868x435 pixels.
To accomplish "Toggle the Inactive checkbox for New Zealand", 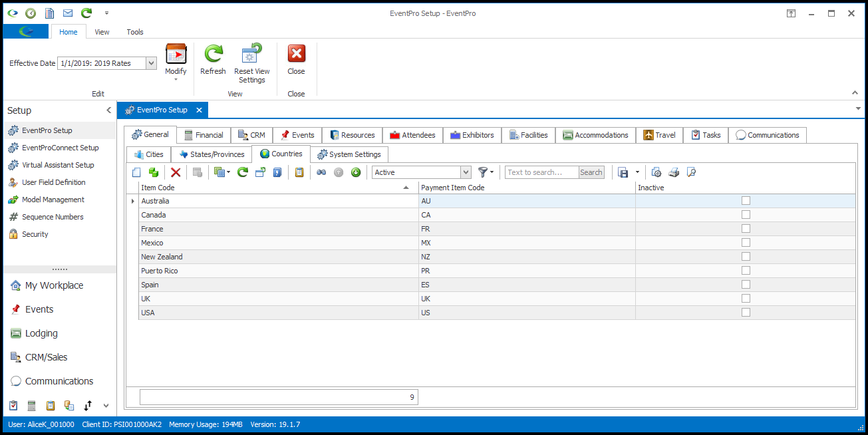I will point(746,257).
